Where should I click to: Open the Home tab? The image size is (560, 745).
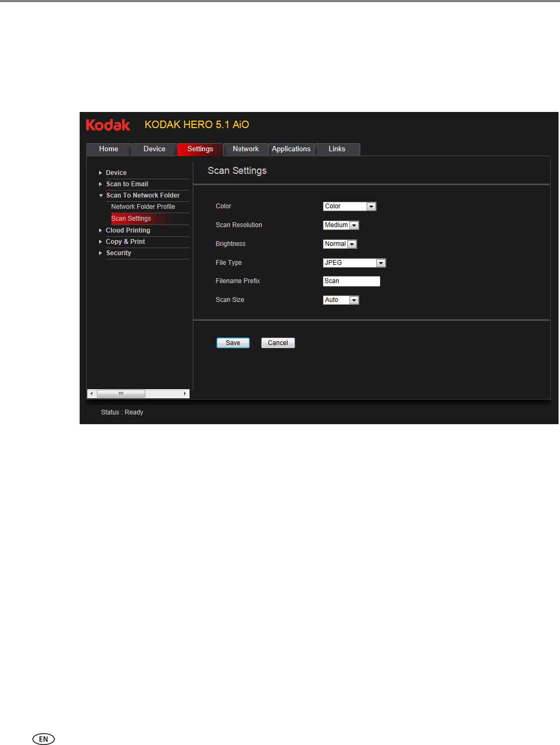pos(109,149)
